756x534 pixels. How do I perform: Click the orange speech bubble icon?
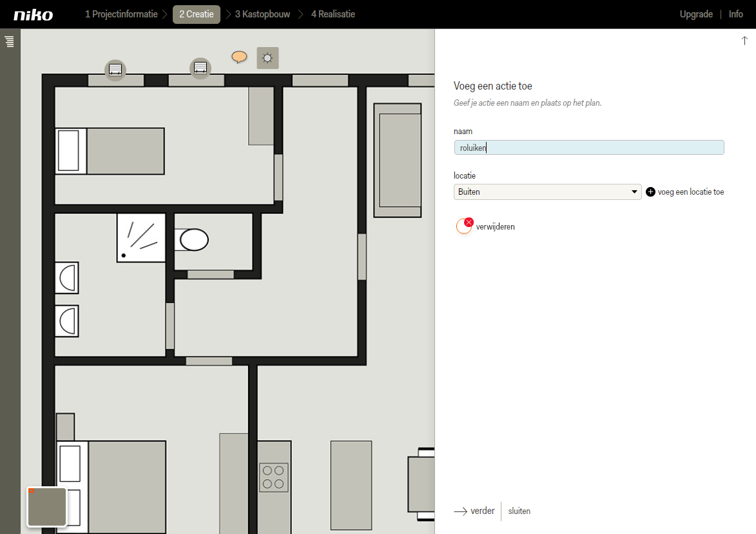[239, 57]
